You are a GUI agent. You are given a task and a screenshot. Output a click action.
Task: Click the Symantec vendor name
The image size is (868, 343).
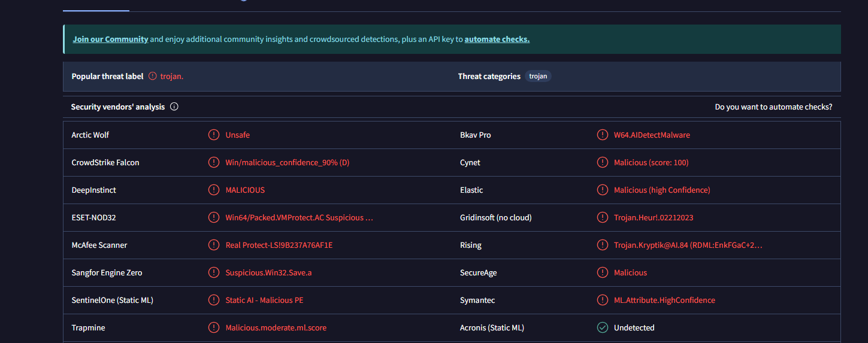point(477,300)
